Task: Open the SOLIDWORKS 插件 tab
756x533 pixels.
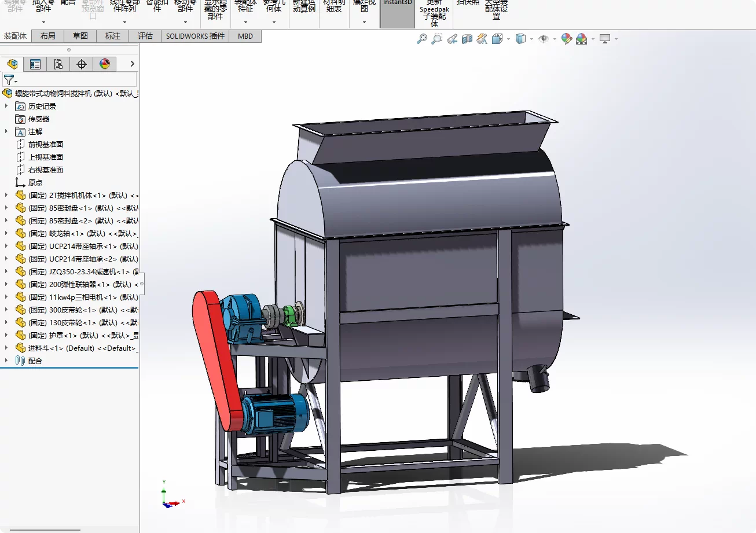Action: (x=195, y=36)
